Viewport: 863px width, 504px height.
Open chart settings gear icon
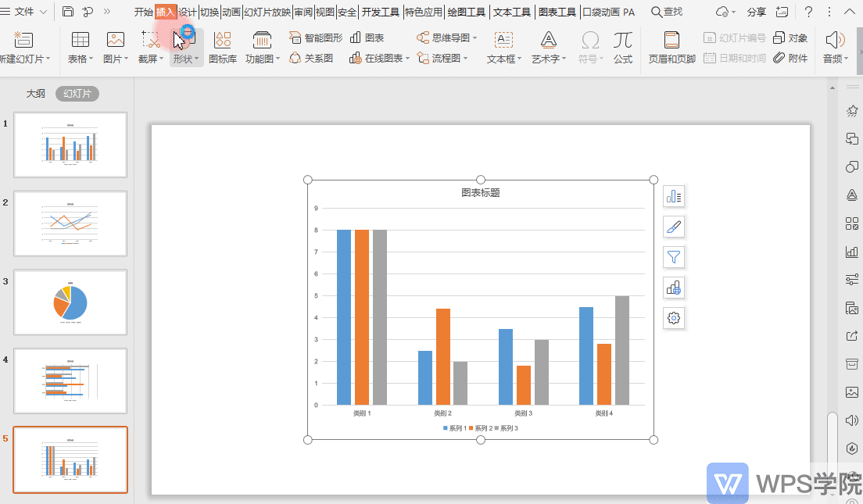pyautogui.click(x=674, y=318)
